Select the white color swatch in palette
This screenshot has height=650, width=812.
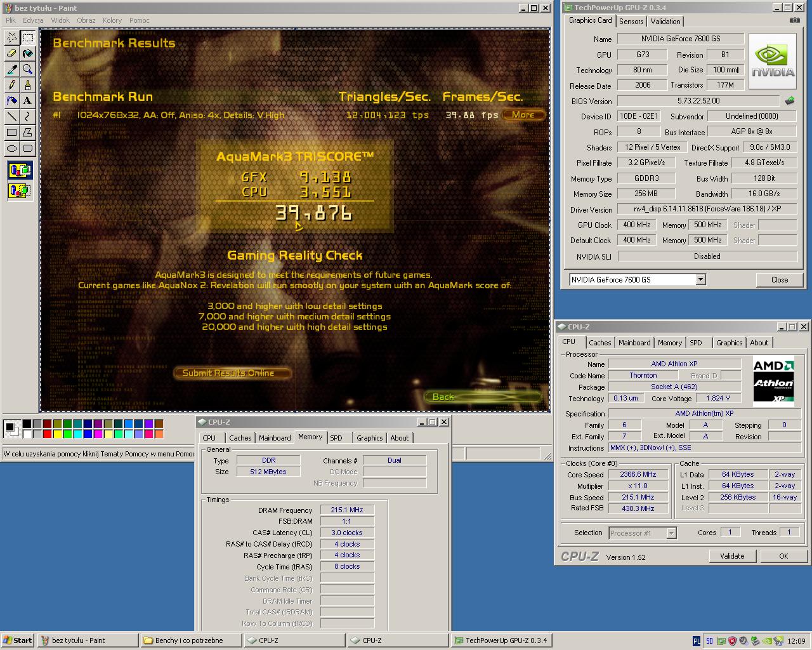click(x=27, y=434)
